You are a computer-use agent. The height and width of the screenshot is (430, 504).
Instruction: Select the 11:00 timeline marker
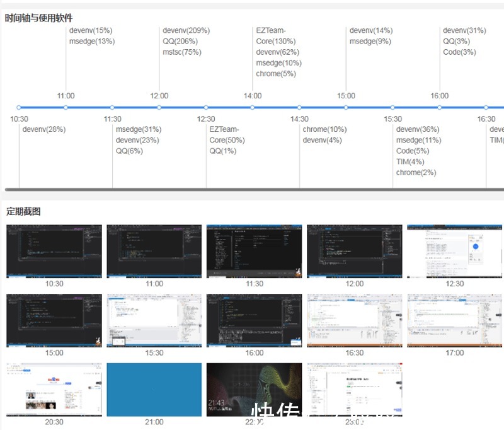[66, 107]
